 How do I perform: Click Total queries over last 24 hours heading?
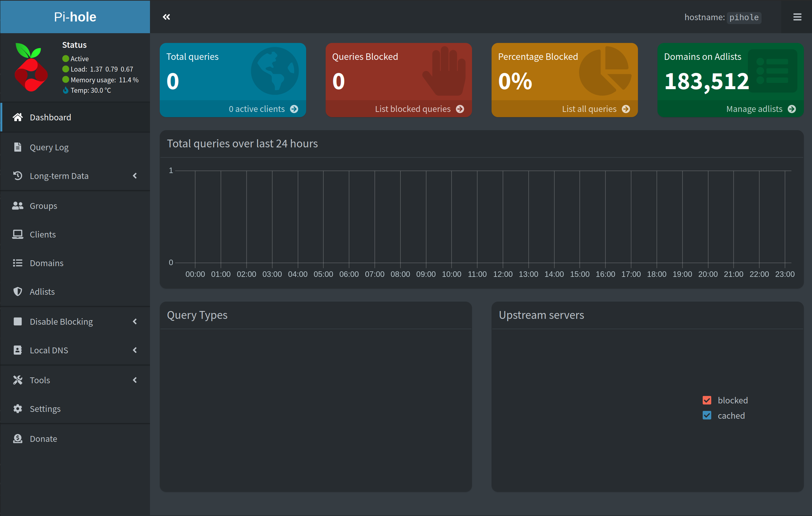tap(242, 144)
